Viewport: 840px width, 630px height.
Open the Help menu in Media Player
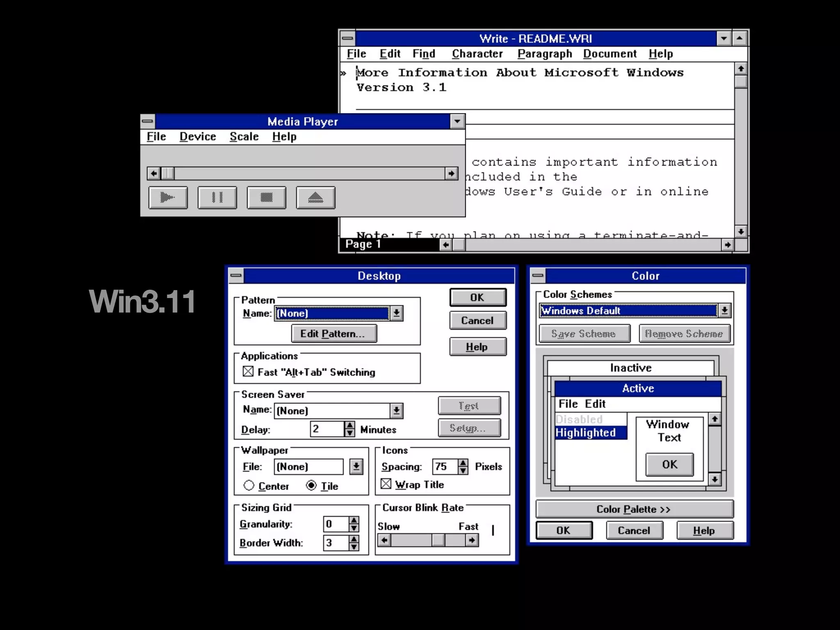coord(284,137)
